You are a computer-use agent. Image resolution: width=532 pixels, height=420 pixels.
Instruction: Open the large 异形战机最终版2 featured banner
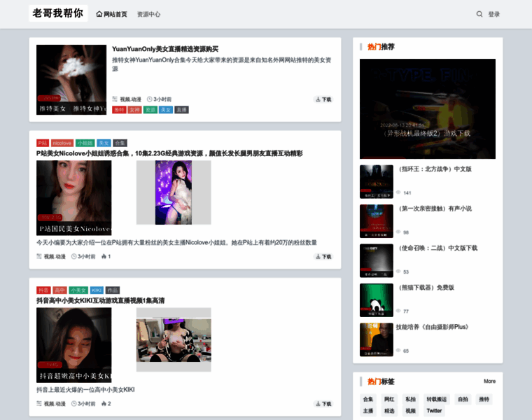(x=428, y=108)
